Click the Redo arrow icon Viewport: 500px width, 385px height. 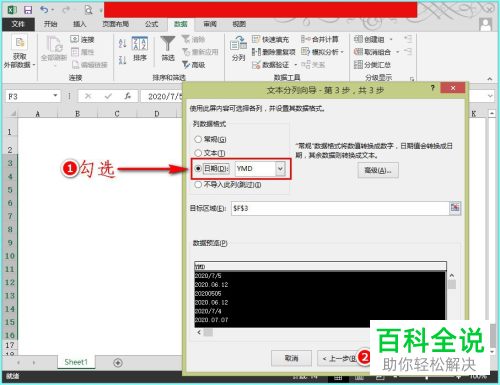pyautogui.click(x=66, y=10)
